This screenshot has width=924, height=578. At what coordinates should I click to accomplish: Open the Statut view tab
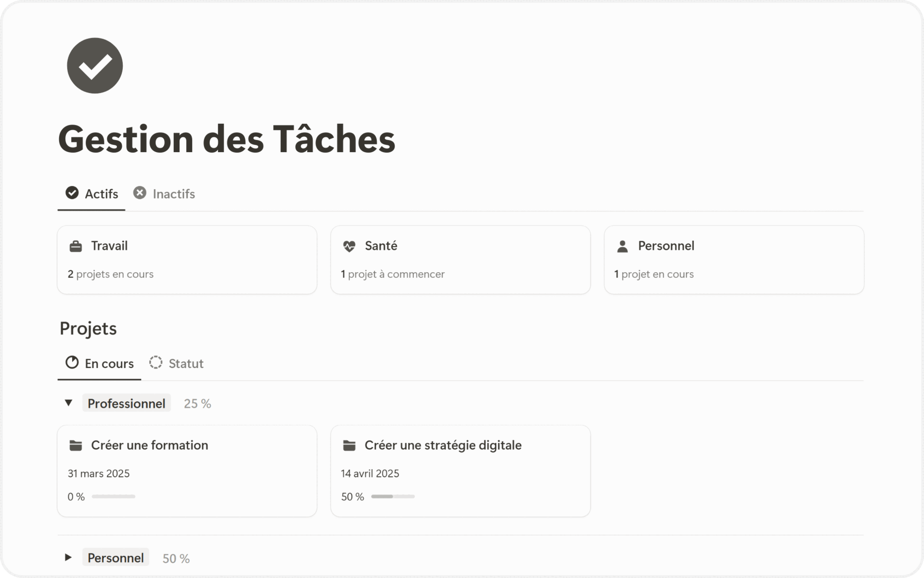pos(186,364)
